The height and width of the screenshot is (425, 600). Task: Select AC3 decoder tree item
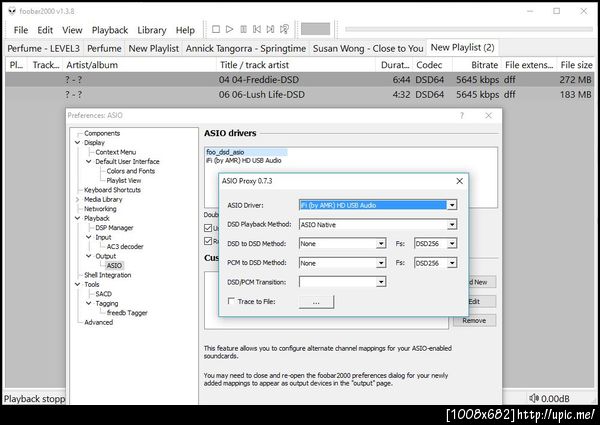(125, 247)
